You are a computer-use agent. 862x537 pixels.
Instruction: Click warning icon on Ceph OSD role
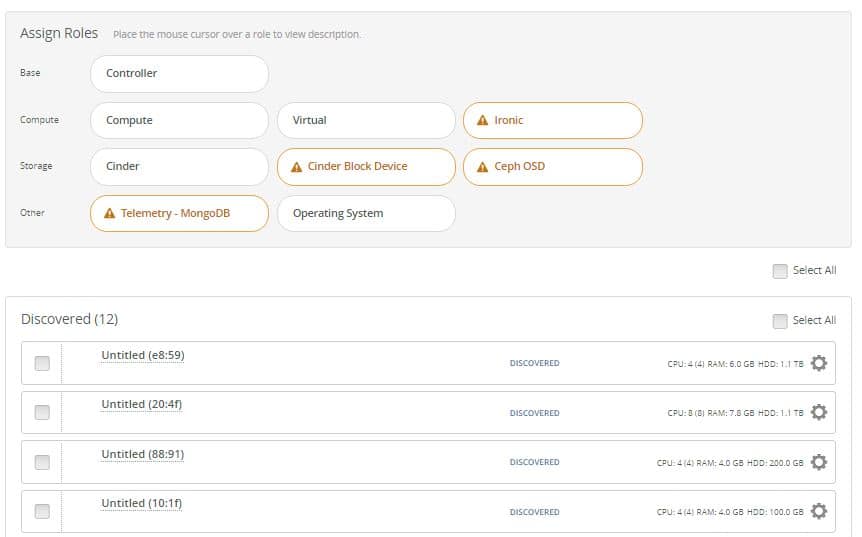click(483, 167)
